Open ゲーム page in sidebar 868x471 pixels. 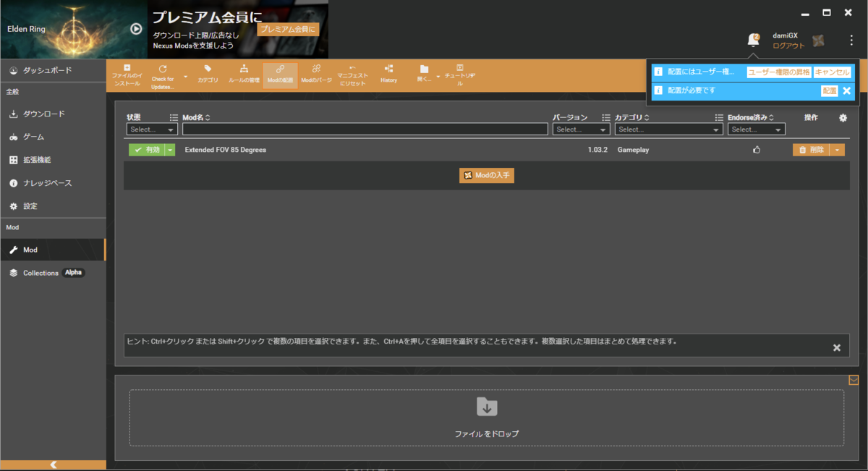click(x=53, y=137)
